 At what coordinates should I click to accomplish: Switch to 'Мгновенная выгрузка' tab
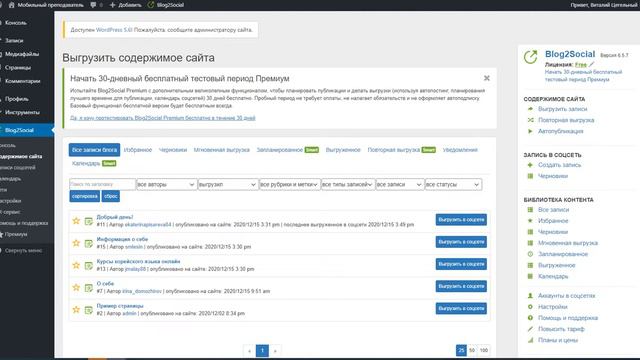pos(222,150)
